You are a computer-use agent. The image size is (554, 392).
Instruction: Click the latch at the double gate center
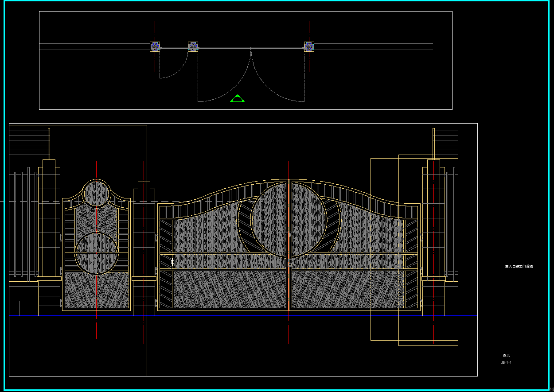pos(289,264)
